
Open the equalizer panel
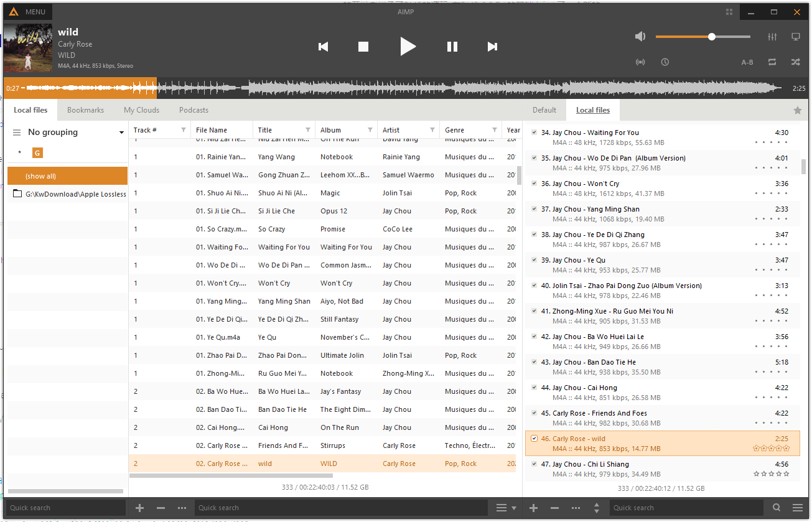[772, 37]
